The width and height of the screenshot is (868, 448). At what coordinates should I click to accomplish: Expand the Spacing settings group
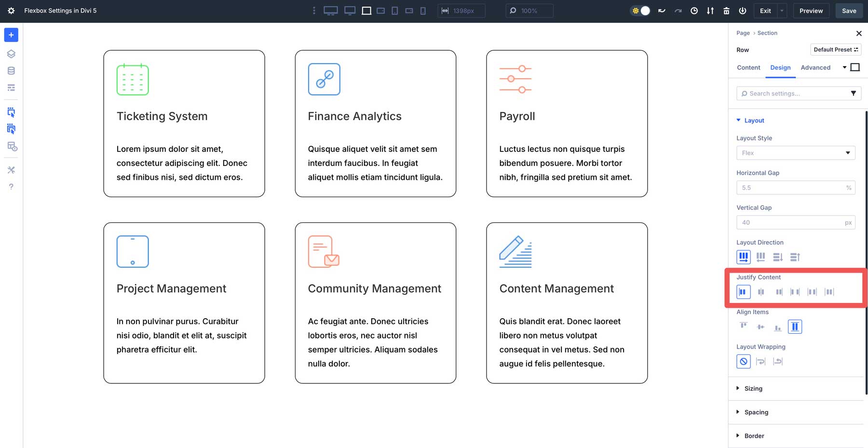[756, 412]
